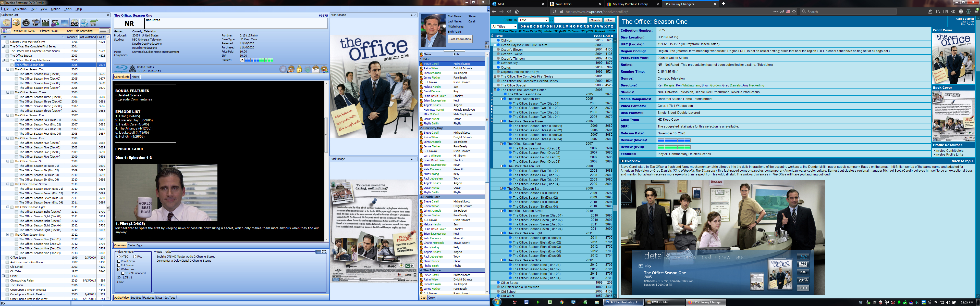Open the 'All Titles' dropdown on the web page
The image size is (980, 306).
505,26
